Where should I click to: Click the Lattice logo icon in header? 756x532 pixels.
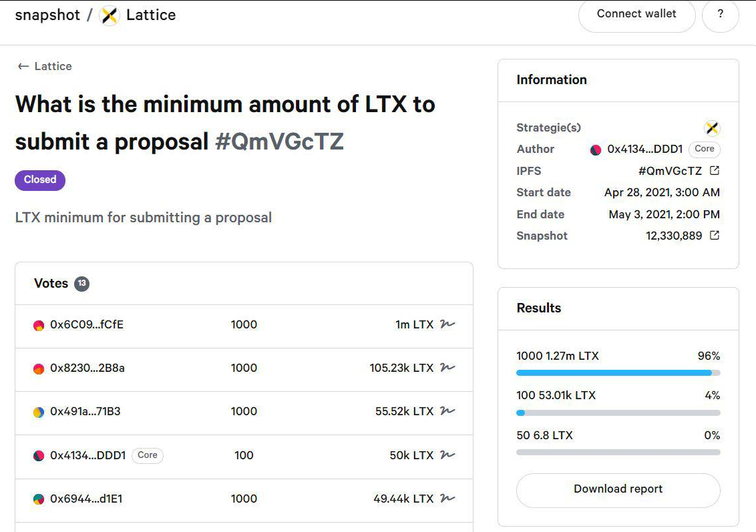(x=110, y=15)
